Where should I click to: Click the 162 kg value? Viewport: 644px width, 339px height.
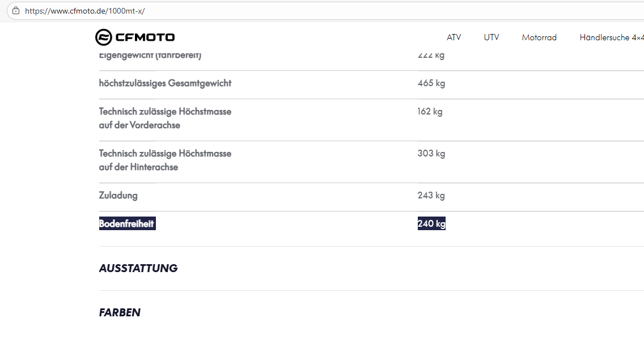(x=430, y=112)
